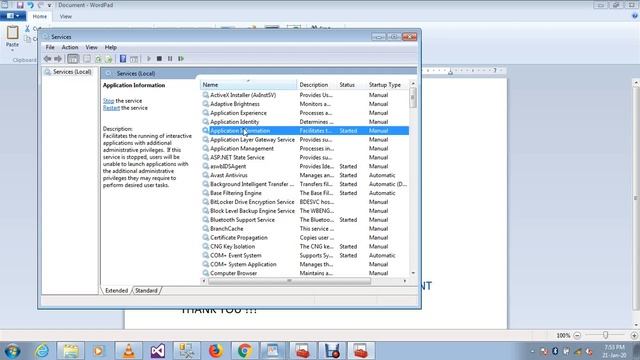The height and width of the screenshot is (360, 640).
Task: Open the Services View menu
Action: (x=91, y=47)
